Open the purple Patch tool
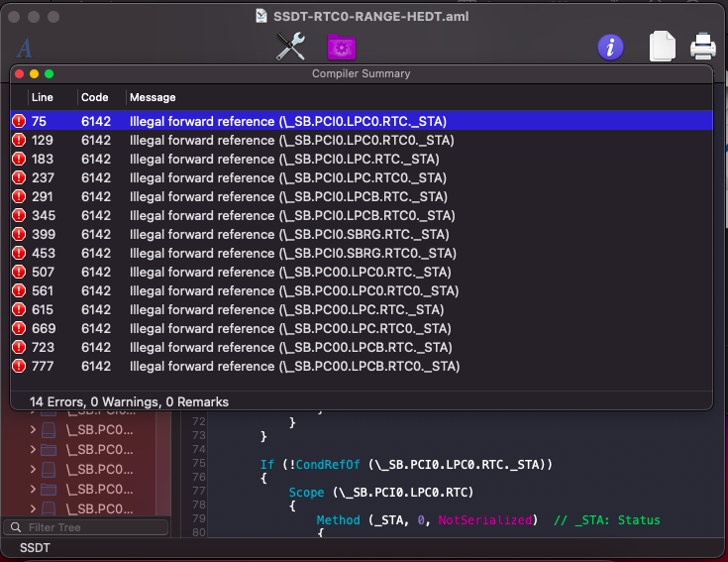Viewport: 728px width, 562px height. [342, 47]
